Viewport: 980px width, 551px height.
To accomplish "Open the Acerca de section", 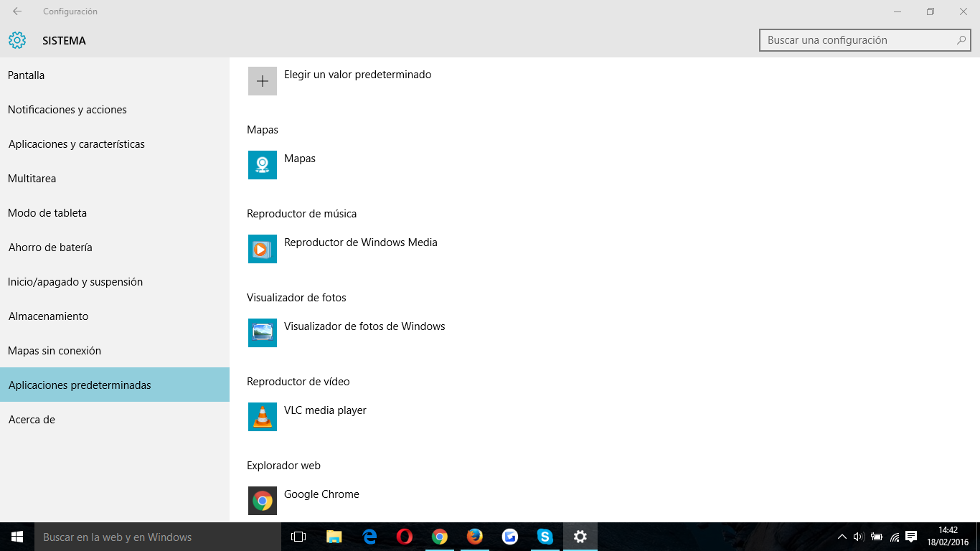I will point(115,420).
